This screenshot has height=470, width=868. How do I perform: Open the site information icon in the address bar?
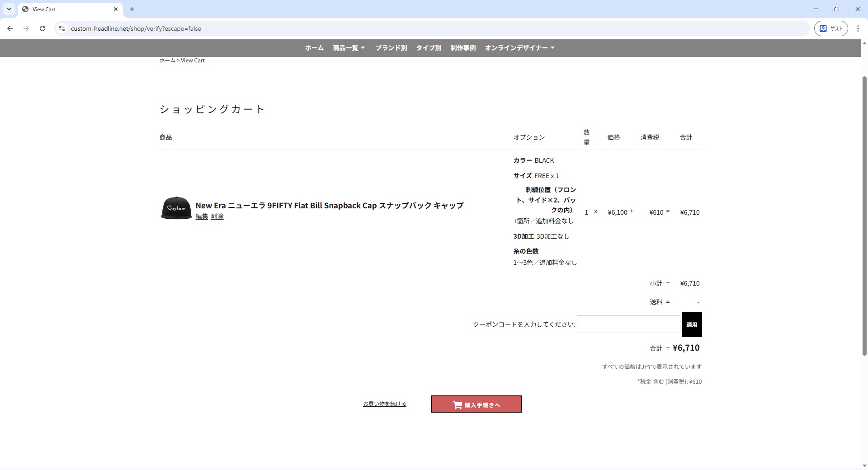click(62, 28)
